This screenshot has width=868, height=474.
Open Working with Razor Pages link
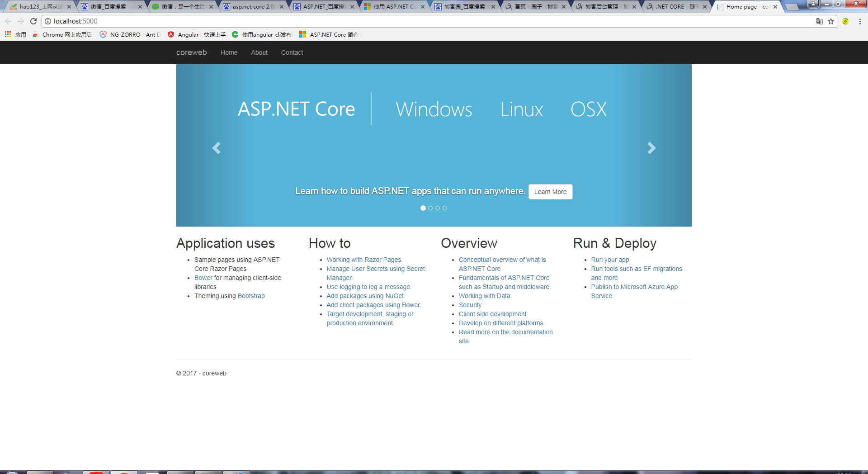[x=364, y=260]
